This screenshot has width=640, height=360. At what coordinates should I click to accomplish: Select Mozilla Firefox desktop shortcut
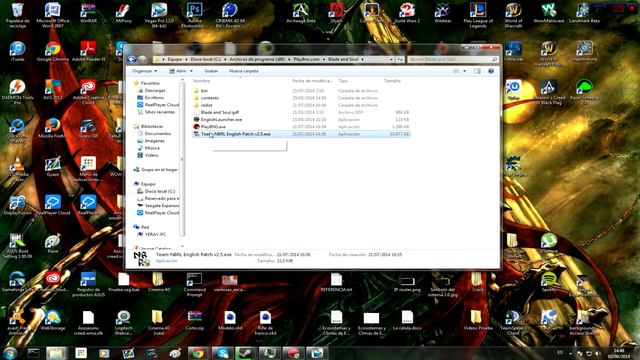click(53, 129)
